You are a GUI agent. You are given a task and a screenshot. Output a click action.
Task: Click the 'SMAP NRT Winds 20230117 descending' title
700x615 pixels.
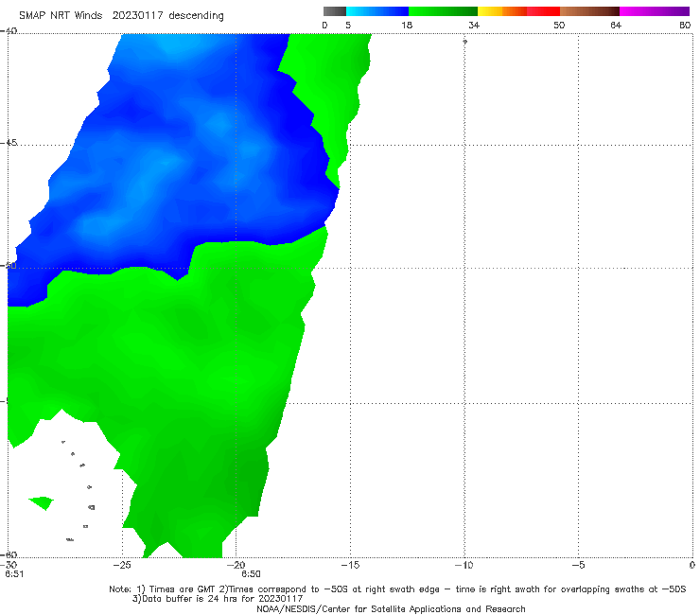pyautogui.click(x=121, y=15)
